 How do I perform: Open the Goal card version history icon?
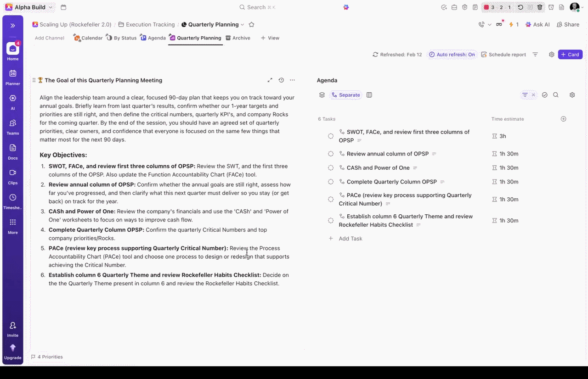click(281, 80)
